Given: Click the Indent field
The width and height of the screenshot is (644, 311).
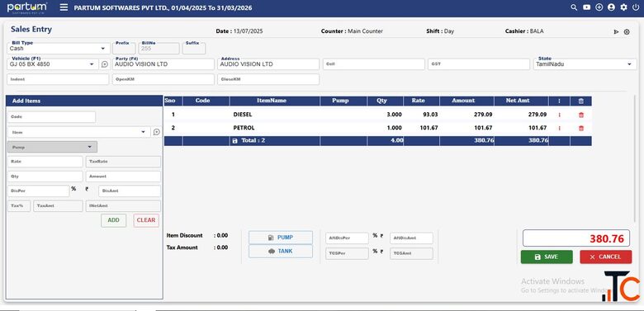Looking at the screenshot, I should 58,79.
